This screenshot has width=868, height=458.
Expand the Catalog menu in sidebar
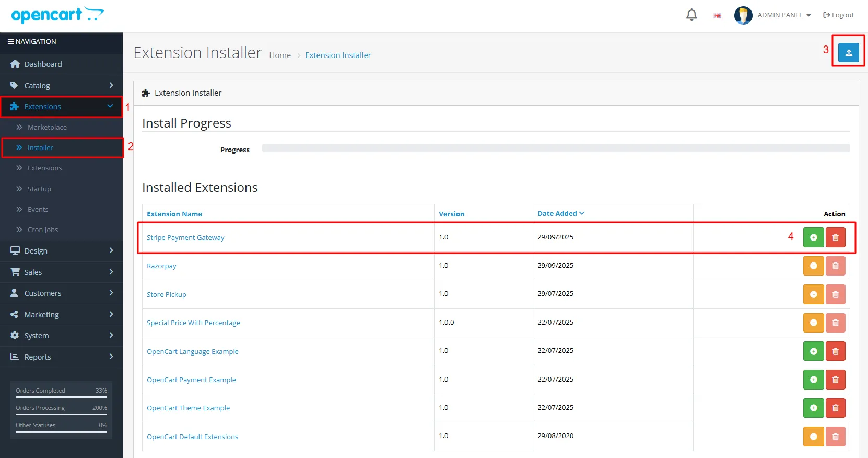[x=61, y=85]
